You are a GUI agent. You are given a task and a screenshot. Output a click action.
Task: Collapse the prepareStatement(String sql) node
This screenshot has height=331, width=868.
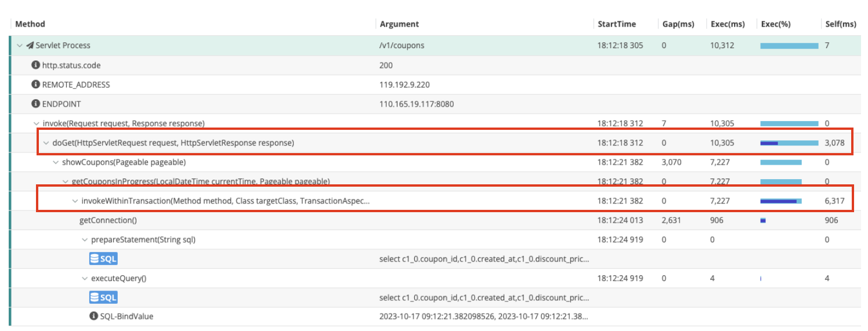(85, 240)
